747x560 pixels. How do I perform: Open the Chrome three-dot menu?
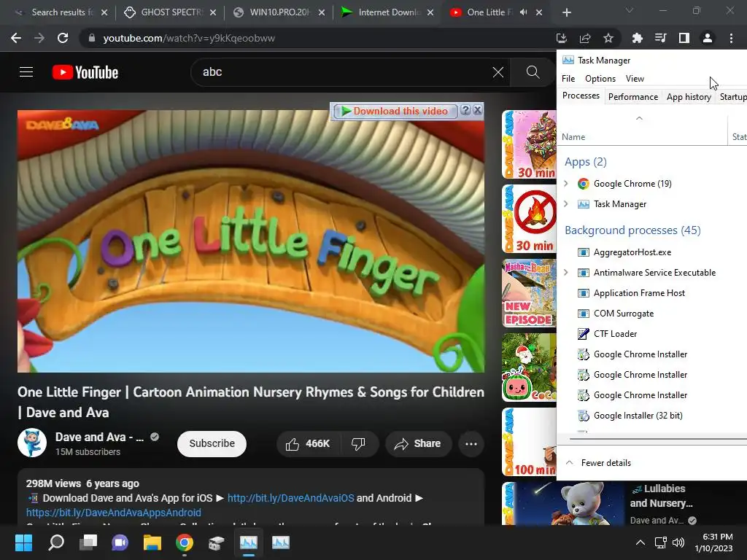[731, 38]
